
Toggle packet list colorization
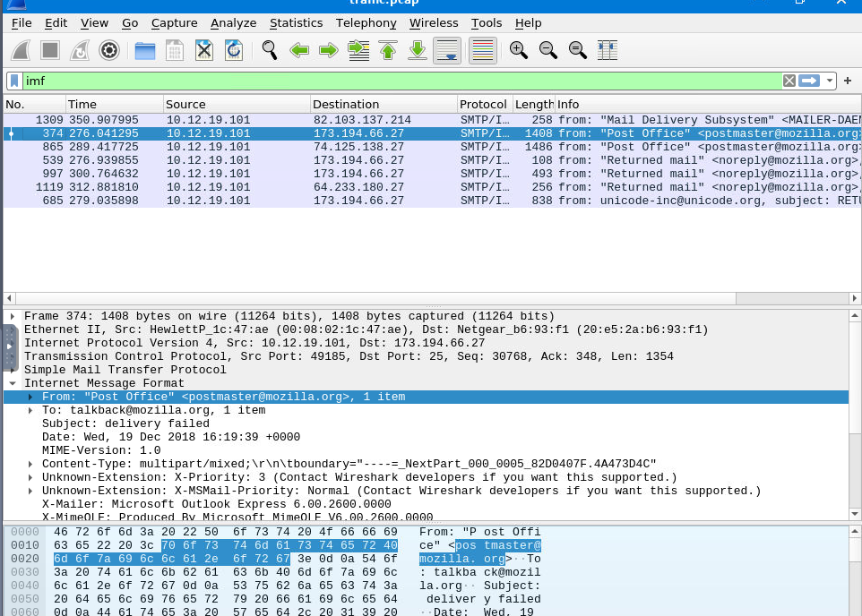tap(483, 50)
